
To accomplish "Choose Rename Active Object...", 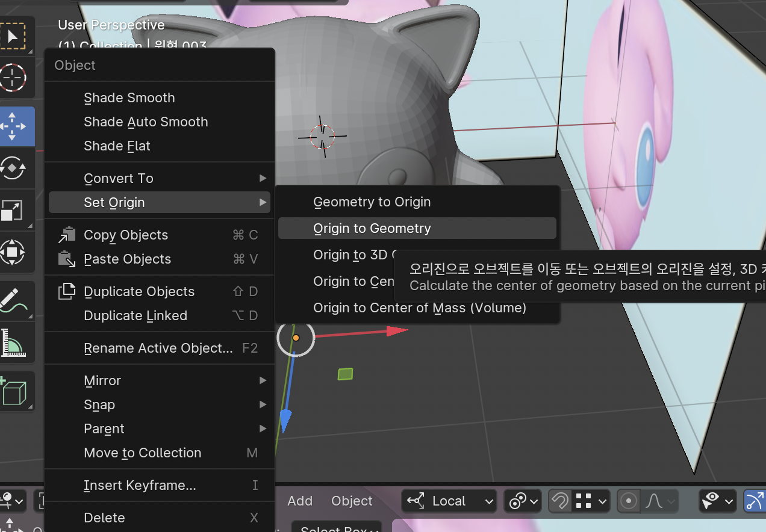I will click(160, 348).
